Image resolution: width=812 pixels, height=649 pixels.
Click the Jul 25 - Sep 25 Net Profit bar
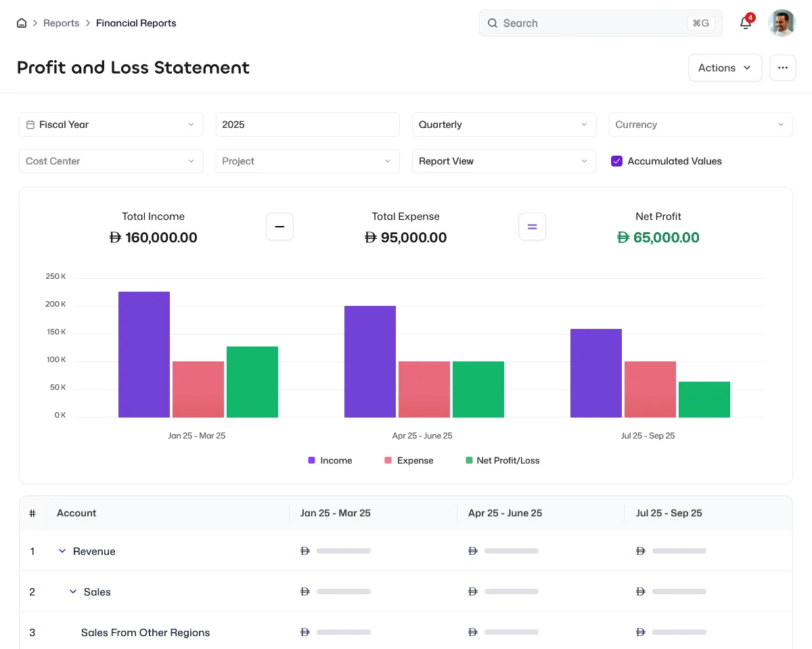point(704,399)
